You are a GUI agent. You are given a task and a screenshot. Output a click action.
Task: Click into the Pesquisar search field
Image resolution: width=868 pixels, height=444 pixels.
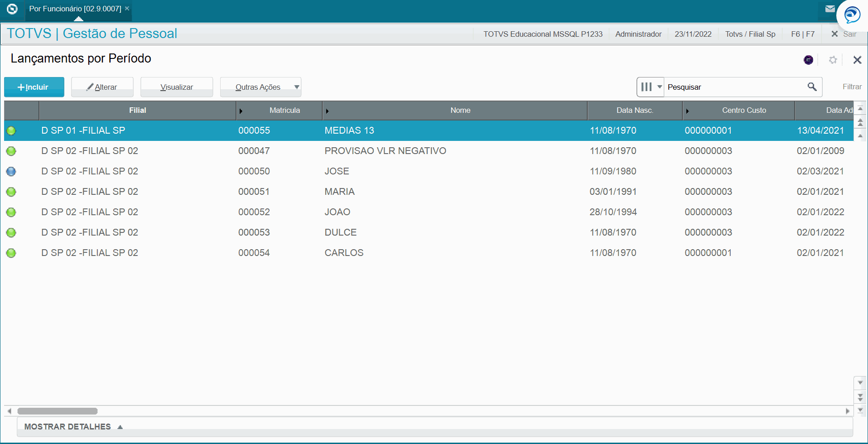734,87
